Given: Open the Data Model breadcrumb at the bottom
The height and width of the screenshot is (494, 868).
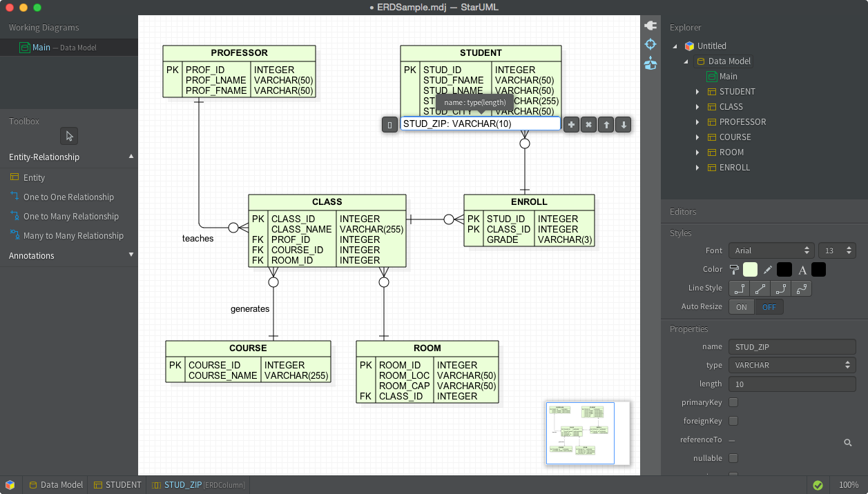Looking at the screenshot, I should (x=55, y=484).
